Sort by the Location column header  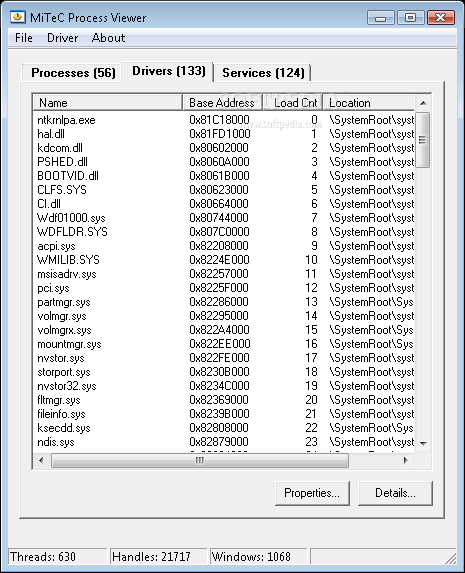(368, 103)
